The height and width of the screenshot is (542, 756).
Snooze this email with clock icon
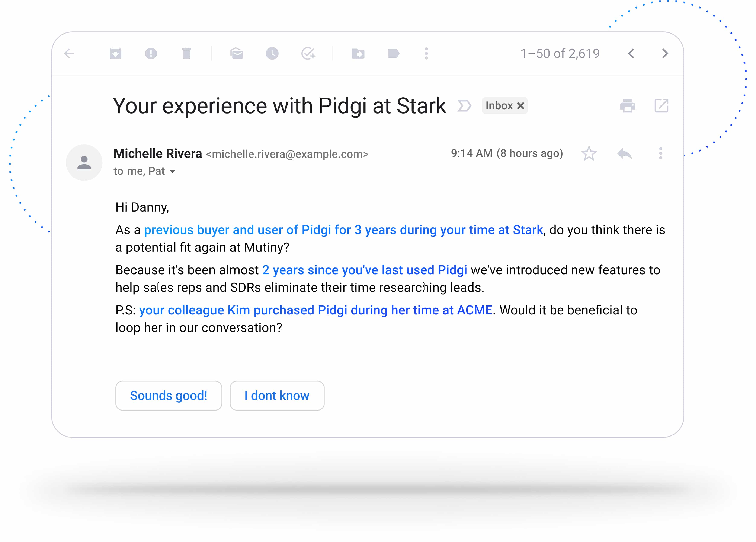(272, 53)
